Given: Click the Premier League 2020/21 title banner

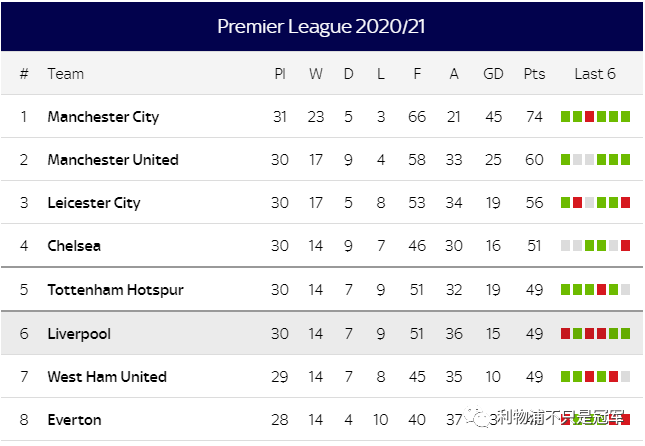Looking at the screenshot, I should [x=321, y=27].
